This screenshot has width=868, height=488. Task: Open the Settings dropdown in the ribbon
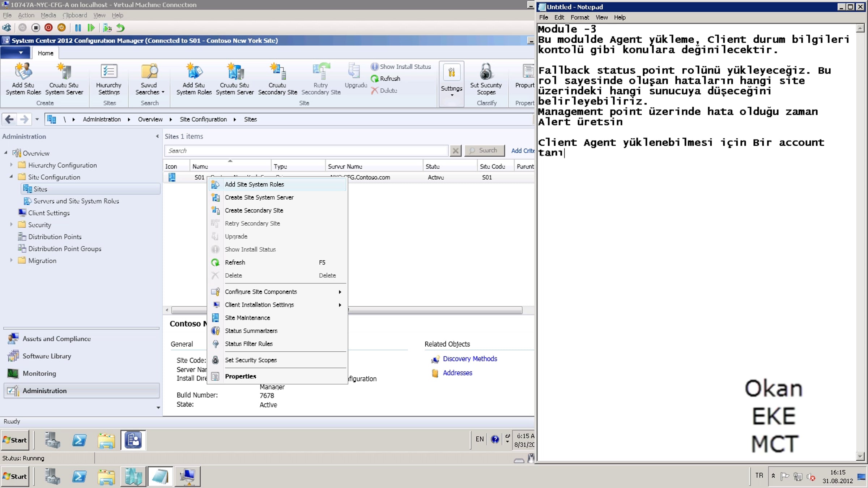[x=451, y=84]
